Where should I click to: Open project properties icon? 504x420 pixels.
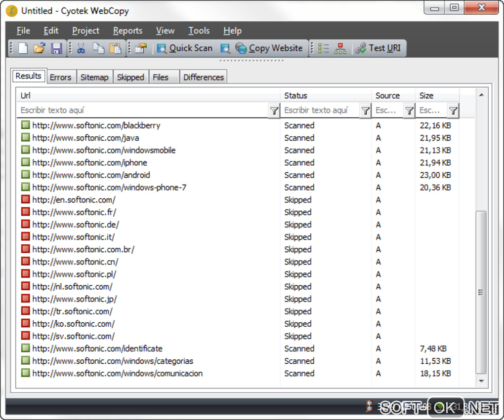point(141,48)
